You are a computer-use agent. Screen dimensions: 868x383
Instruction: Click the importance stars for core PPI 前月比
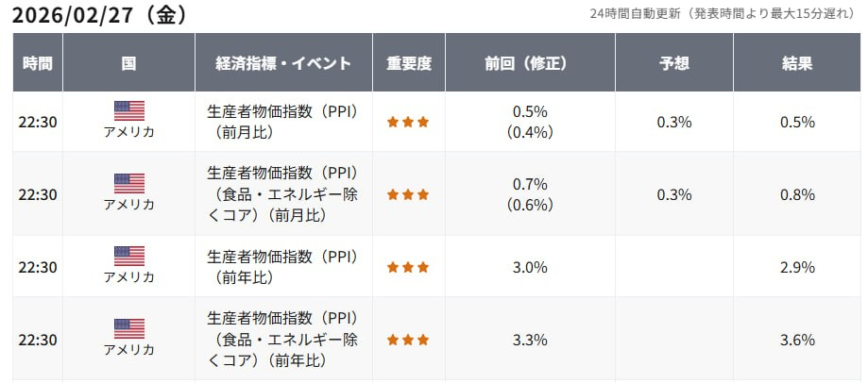tap(408, 195)
